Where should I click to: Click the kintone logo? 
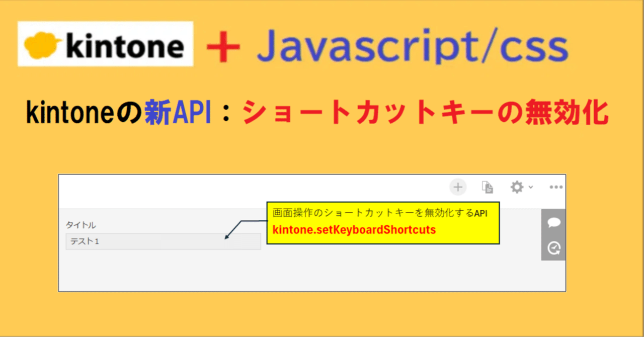(106, 44)
